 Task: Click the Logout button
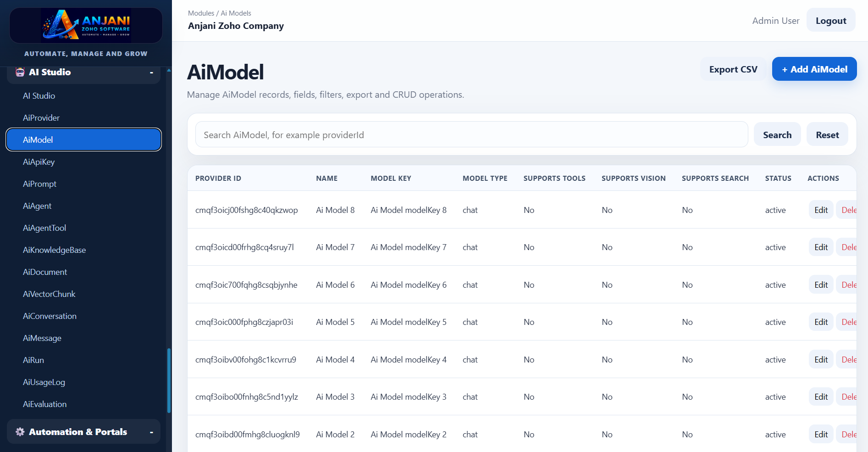tap(831, 20)
